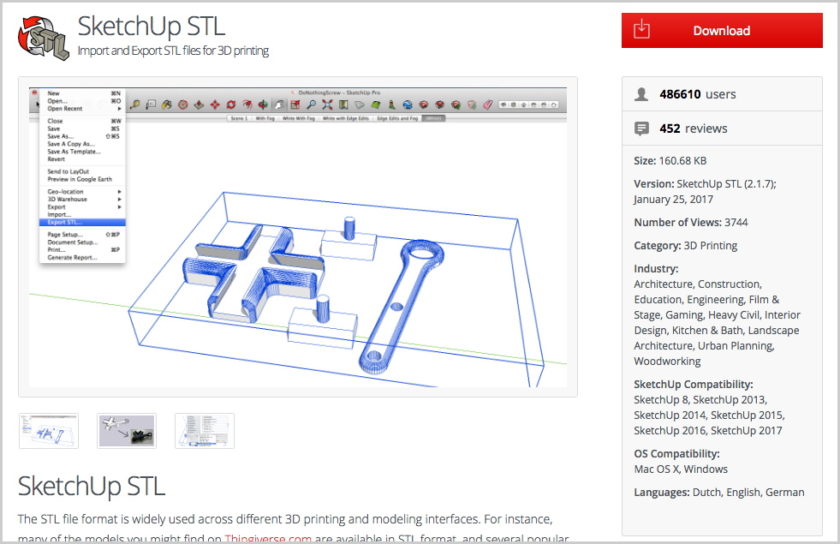The image size is (840, 544).
Task: Click the Languages: Dutch, English, German text
Action: click(x=719, y=492)
